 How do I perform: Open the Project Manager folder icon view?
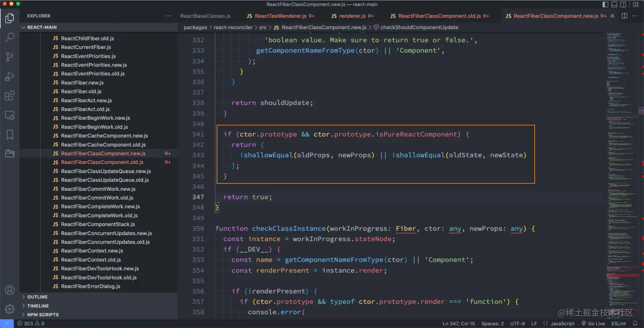[9, 154]
